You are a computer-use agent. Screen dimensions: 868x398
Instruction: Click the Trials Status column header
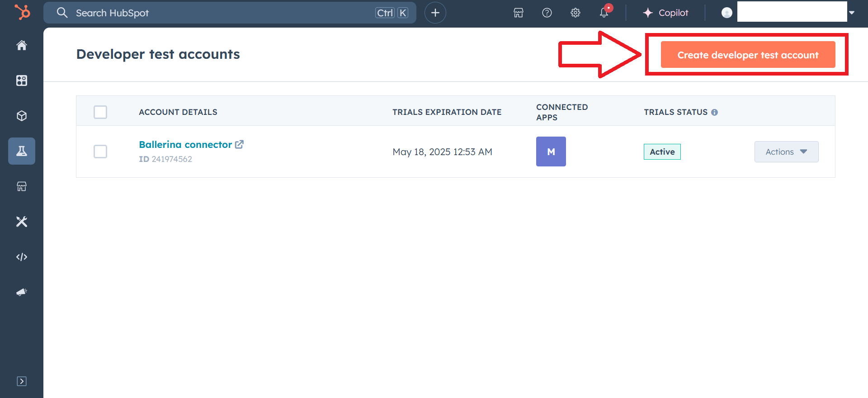676,112
